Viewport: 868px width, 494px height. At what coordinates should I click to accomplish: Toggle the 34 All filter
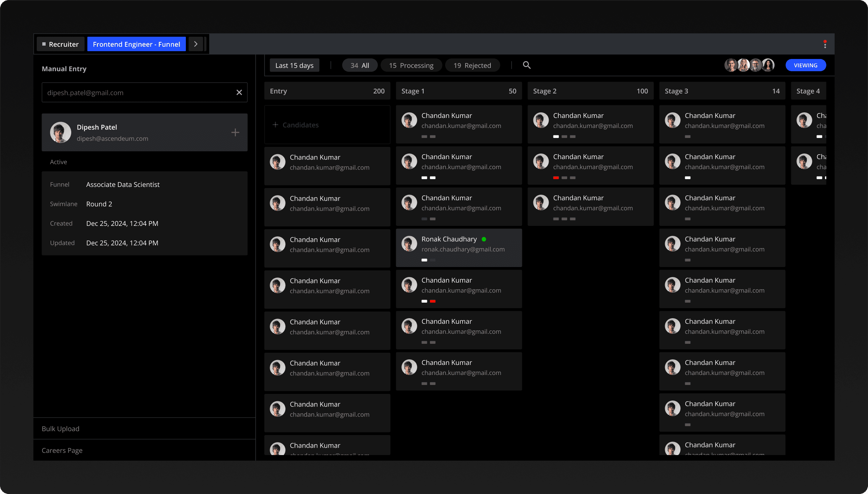pos(359,65)
